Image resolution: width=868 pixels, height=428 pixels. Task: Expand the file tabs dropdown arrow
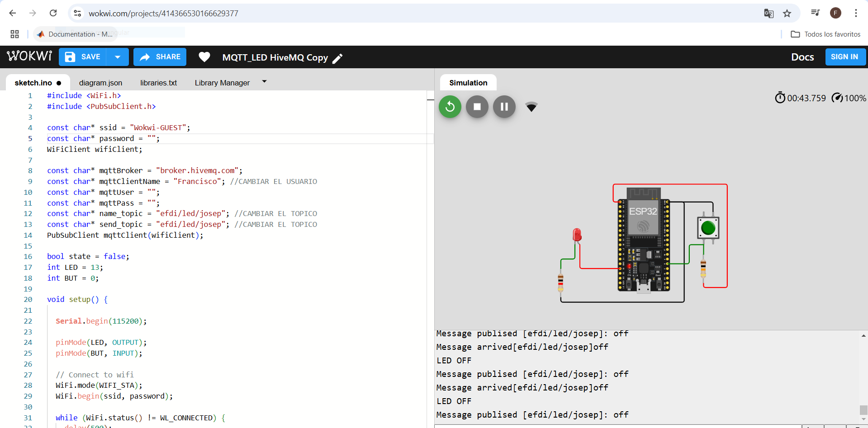(265, 82)
